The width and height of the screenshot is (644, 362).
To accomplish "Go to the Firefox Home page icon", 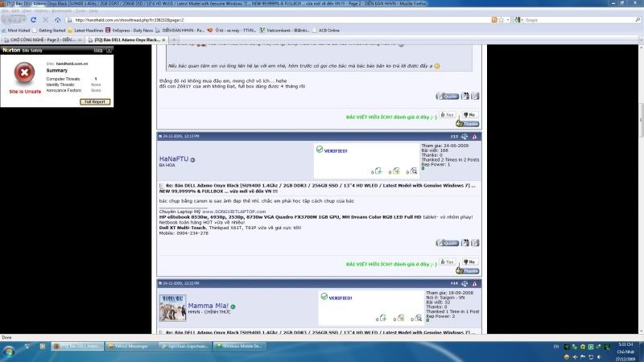I will tap(57, 19).
